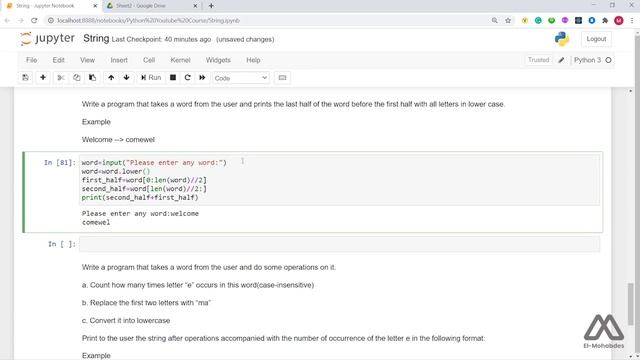Click the 'c. Convert it into lowercase' line
The height and width of the screenshot is (360, 640).
(x=126, y=321)
